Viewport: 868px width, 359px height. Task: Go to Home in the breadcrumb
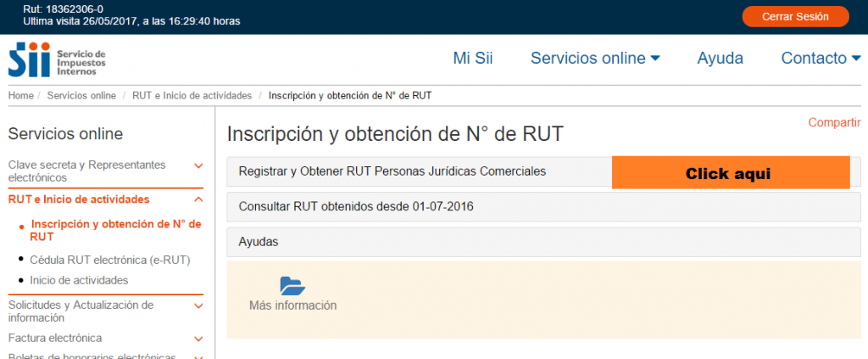tap(20, 96)
